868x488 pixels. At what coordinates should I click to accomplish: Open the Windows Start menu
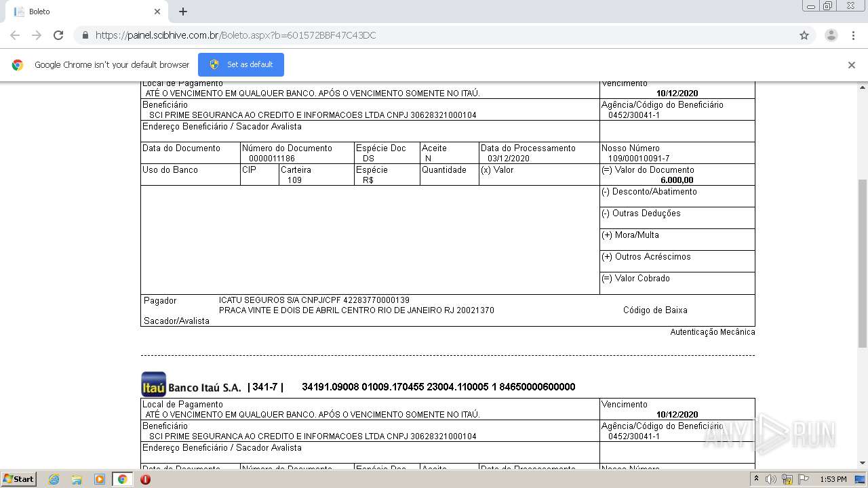18,479
